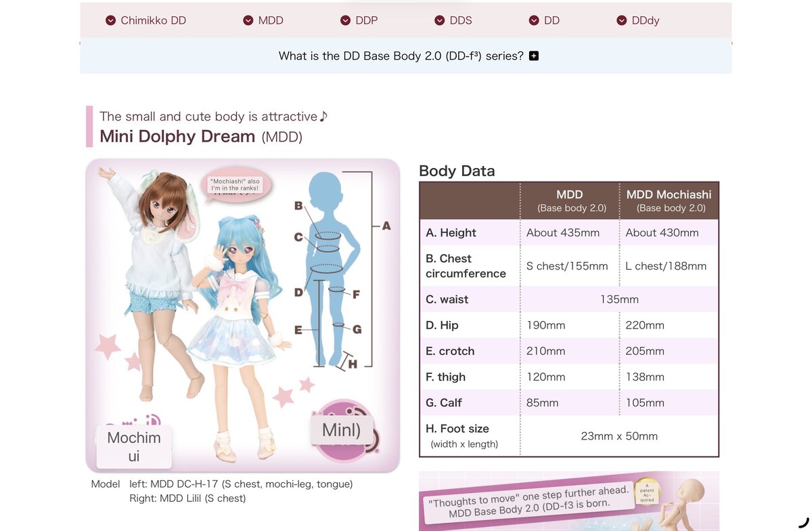Viewport: 812px width, 531px height.
Task: Select the About 430mm height value
Action: 662,233
